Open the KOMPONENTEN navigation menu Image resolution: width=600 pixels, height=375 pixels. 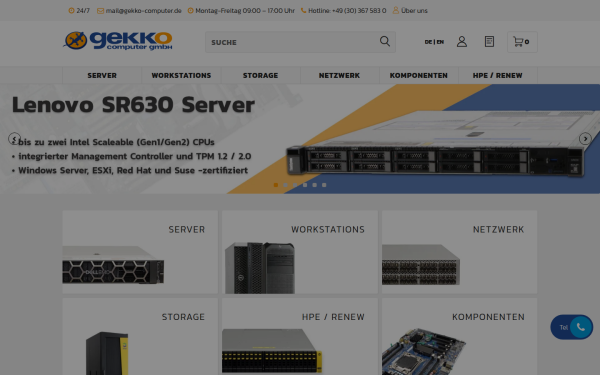tap(419, 75)
